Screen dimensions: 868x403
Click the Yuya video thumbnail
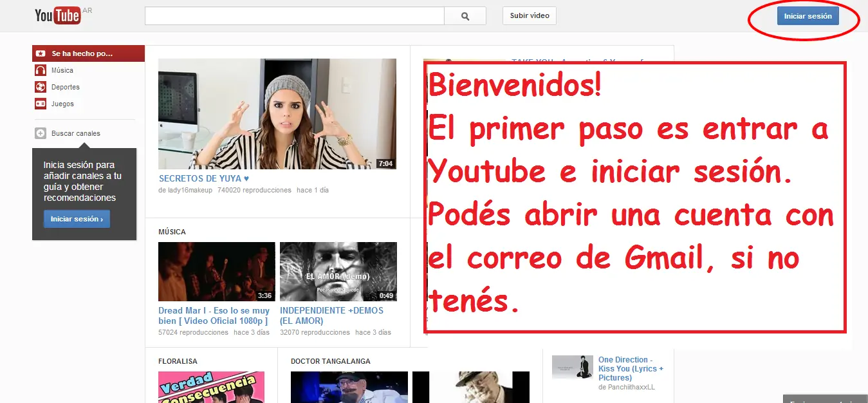277,113
